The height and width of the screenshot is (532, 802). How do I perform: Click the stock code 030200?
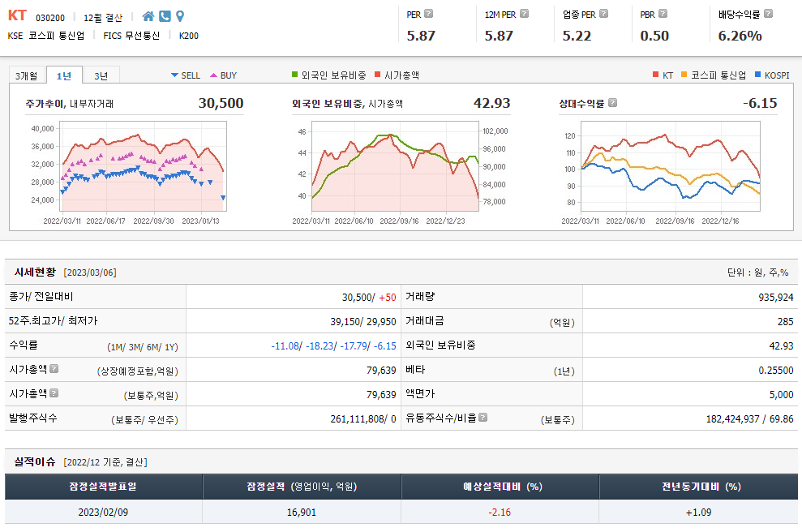click(x=50, y=18)
